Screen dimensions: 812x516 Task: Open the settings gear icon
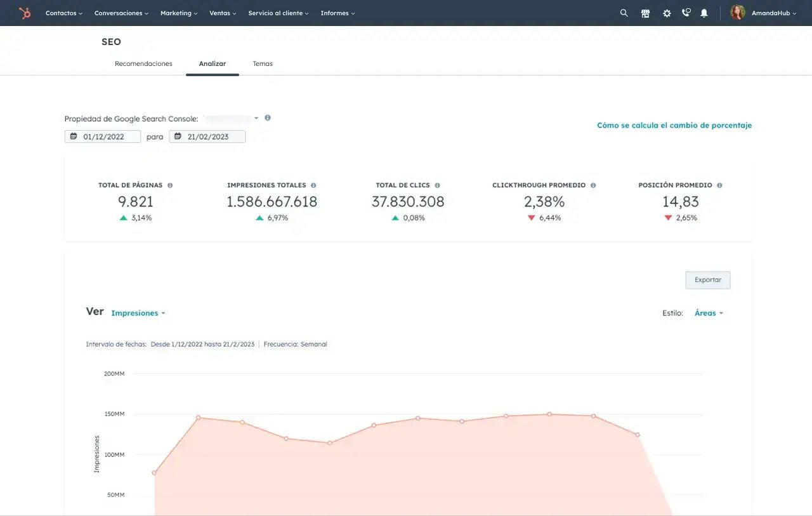(x=666, y=13)
